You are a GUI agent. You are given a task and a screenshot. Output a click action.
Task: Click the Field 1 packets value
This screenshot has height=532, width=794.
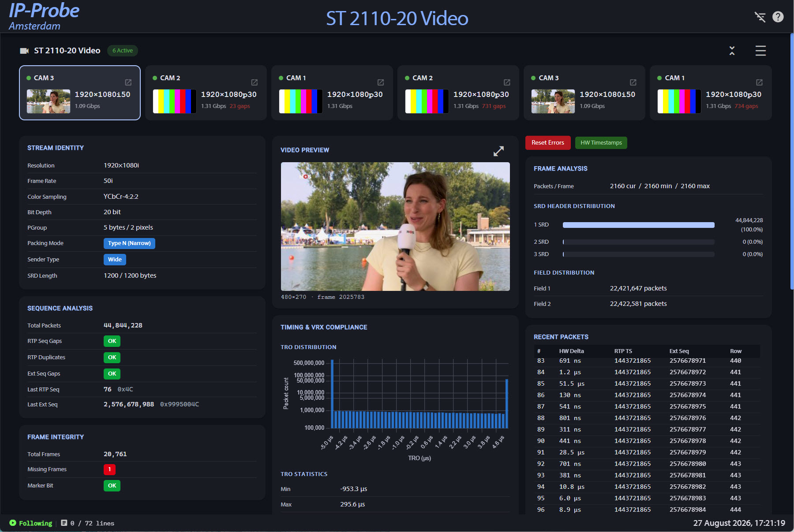638,288
